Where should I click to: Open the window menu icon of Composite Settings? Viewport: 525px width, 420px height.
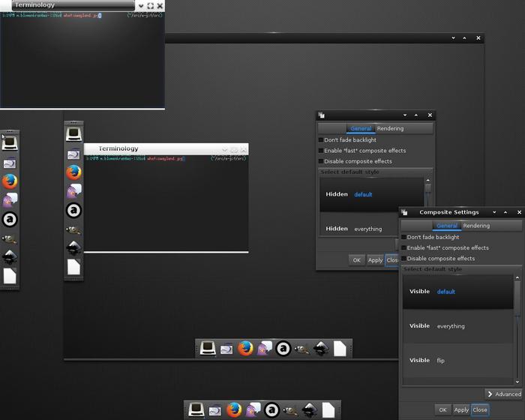(404, 212)
